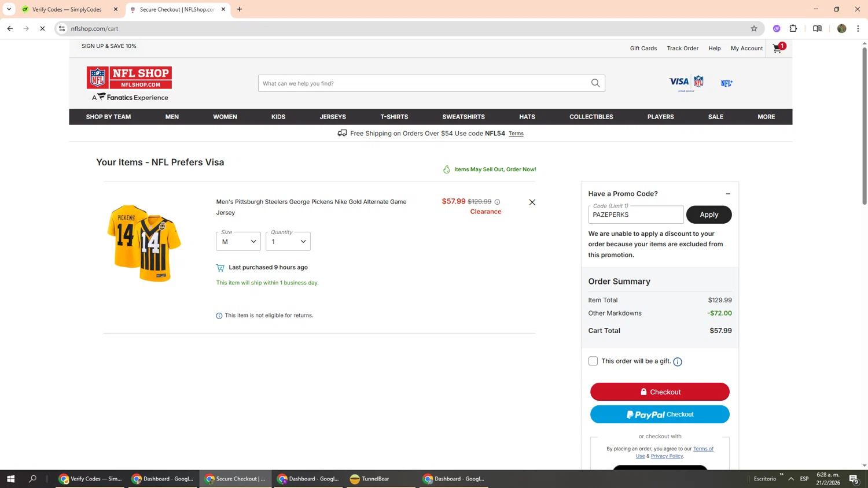Open the Track Order link
The width and height of the screenshot is (868, 488).
click(682, 49)
